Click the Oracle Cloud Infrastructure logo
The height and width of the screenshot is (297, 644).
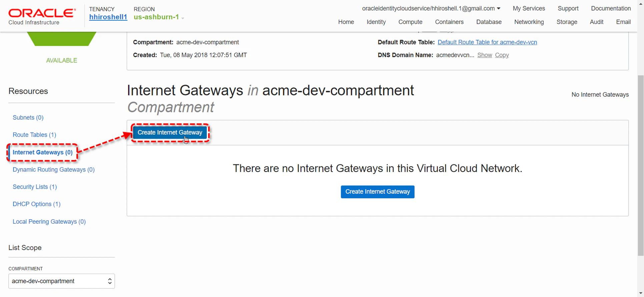pyautogui.click(x=42, y=17)
